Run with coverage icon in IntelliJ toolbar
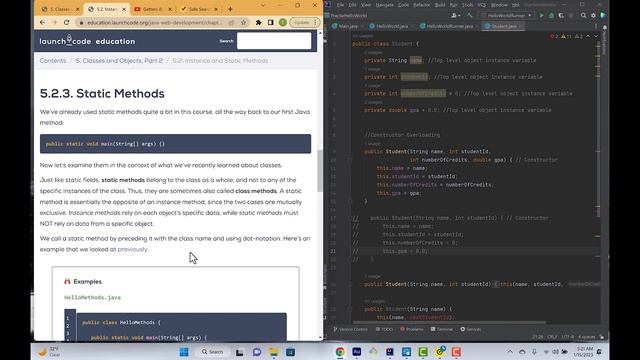 561,16
